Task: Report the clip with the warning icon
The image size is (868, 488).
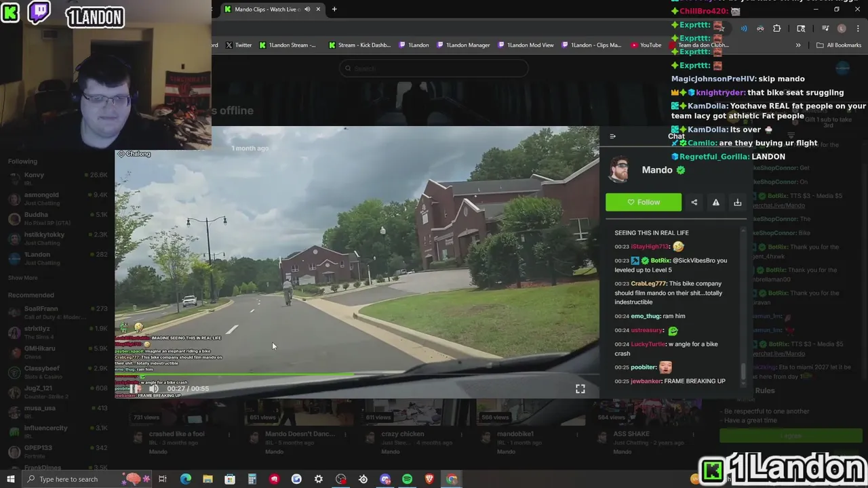Action: click(715, 202)
